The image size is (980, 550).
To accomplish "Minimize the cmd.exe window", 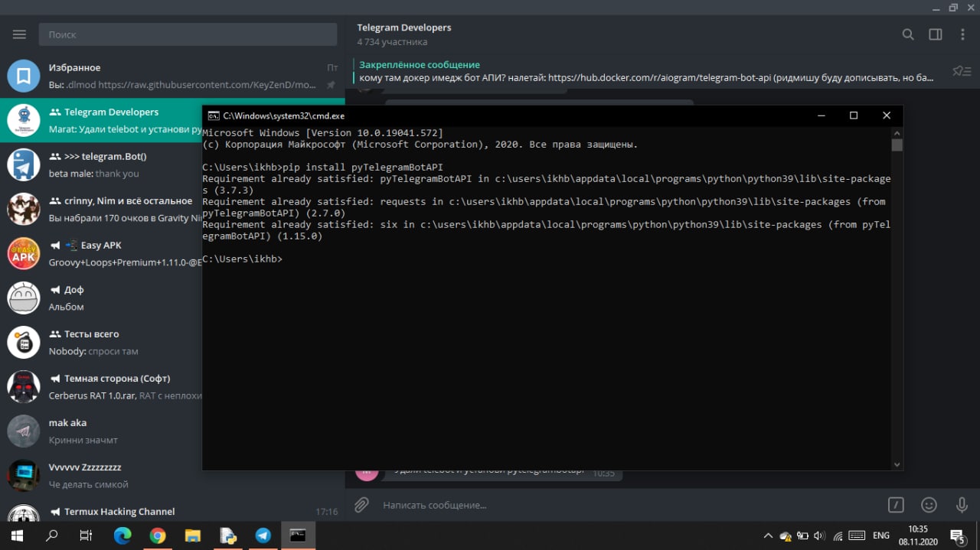I will [x=821, y=116].
